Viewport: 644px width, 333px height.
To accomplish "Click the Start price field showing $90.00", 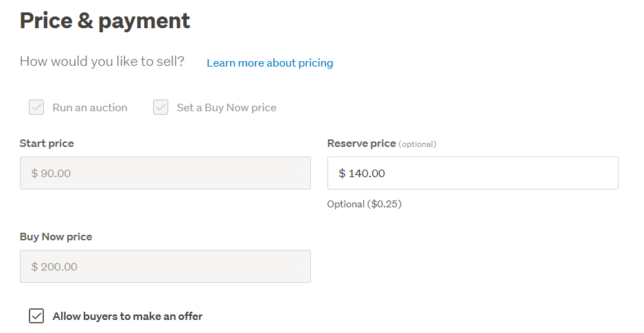I will [165, 173].
